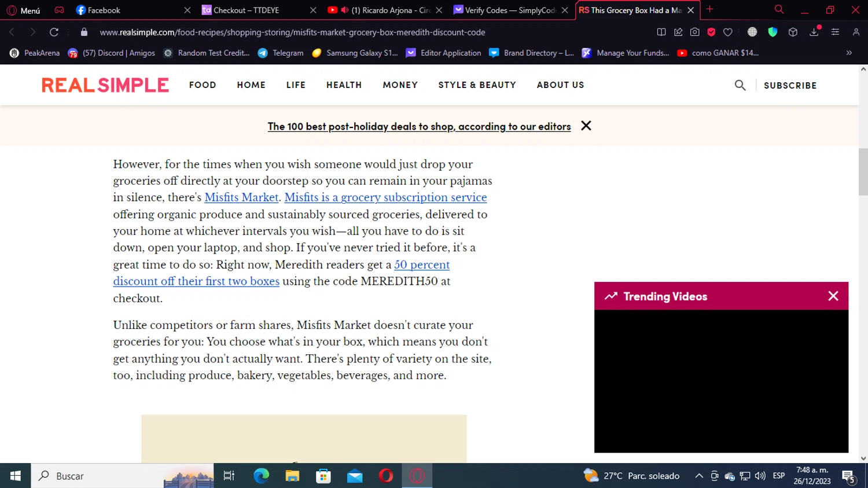868x488 pixels.
Task: Open the ABOUT US menu
Action: (560, 85)
